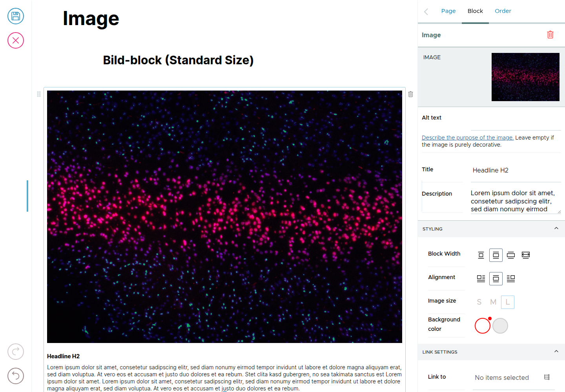
Task: Set Block Width to narrow
Action: coord(481,255)
